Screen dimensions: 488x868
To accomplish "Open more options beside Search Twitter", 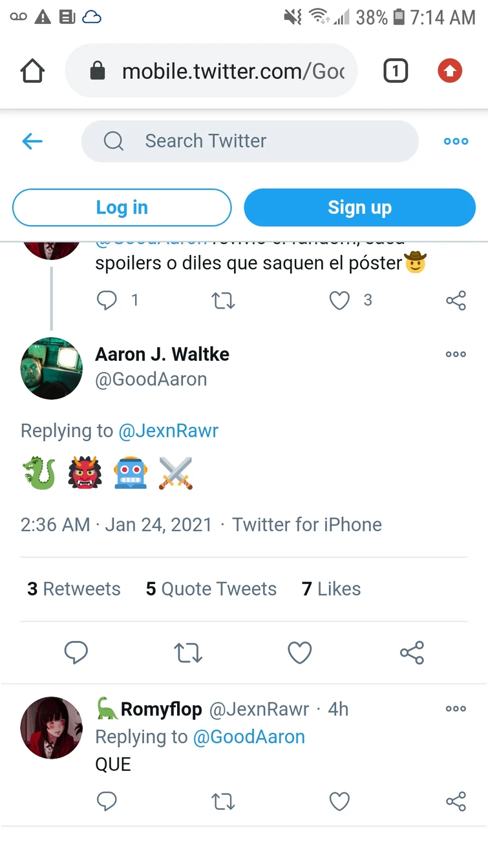I will point(456,141).
